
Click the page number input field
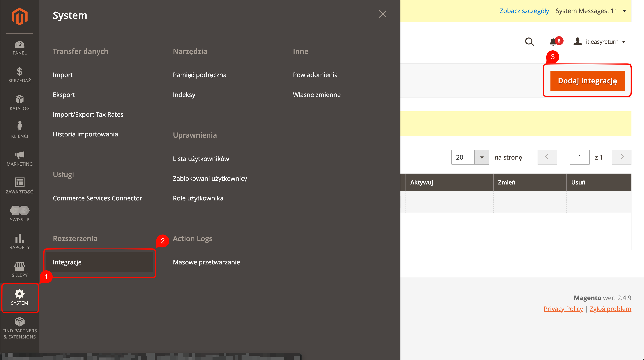579,157
